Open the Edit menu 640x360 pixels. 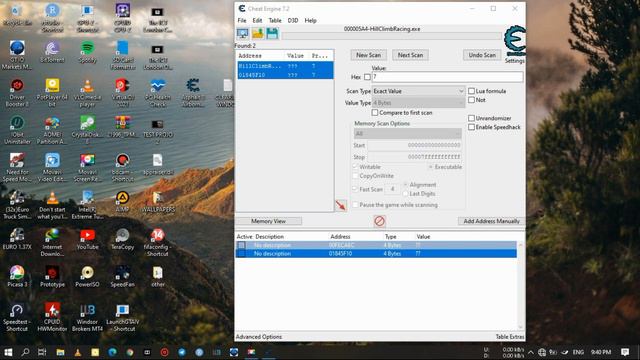point(257,20)
